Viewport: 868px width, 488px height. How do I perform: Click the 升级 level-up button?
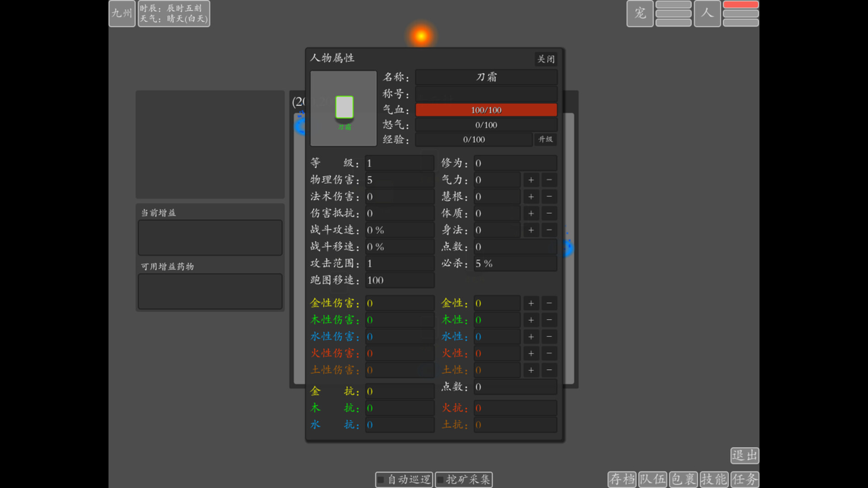click(545, 140)
